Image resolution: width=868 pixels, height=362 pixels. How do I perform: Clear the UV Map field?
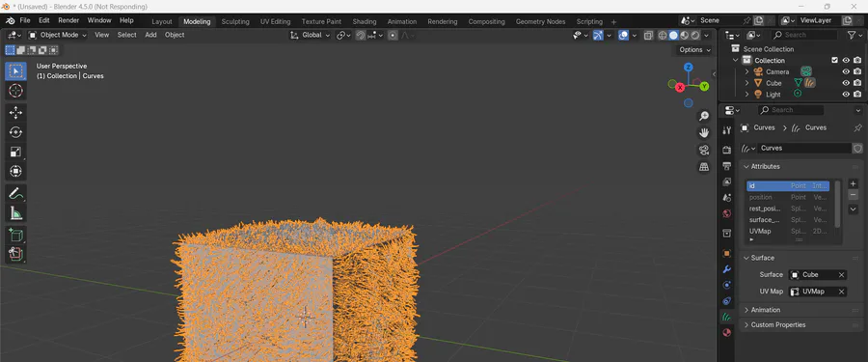click(x=841, y=292)
